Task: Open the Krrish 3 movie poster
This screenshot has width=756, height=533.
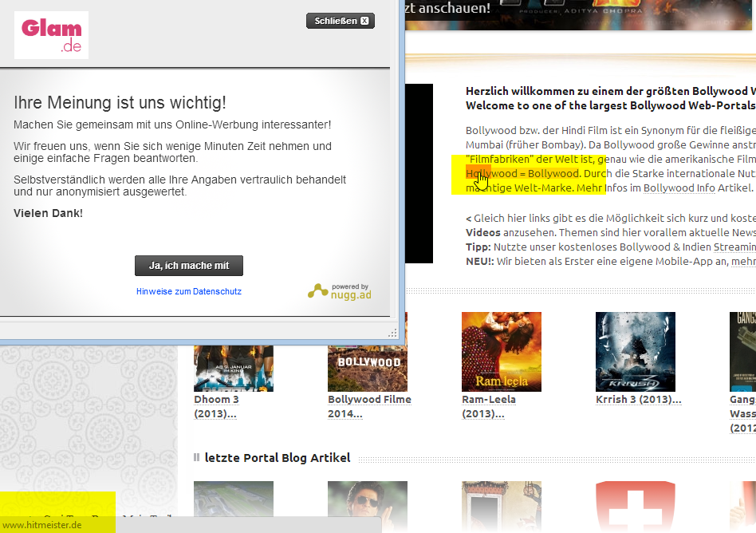Action: [636, 352]
